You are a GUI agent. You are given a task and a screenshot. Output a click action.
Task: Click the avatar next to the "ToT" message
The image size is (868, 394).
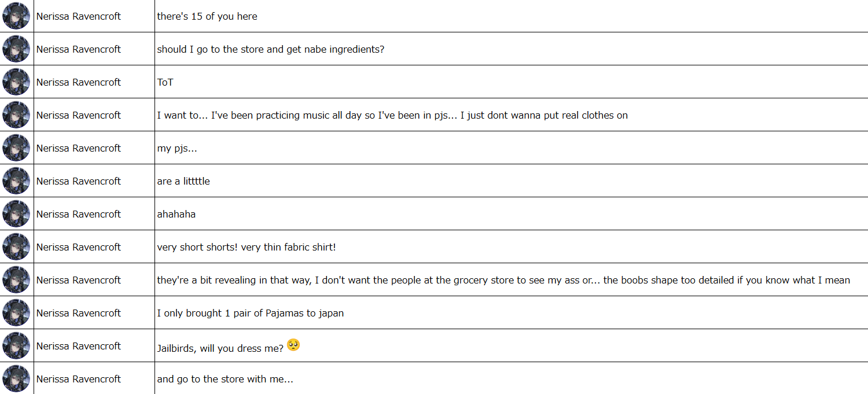(16, 82)
